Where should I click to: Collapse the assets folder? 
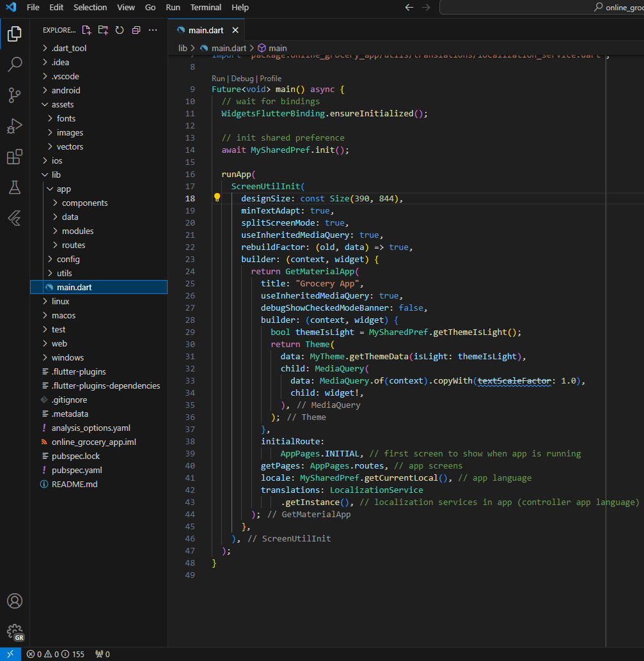[63, 104]
